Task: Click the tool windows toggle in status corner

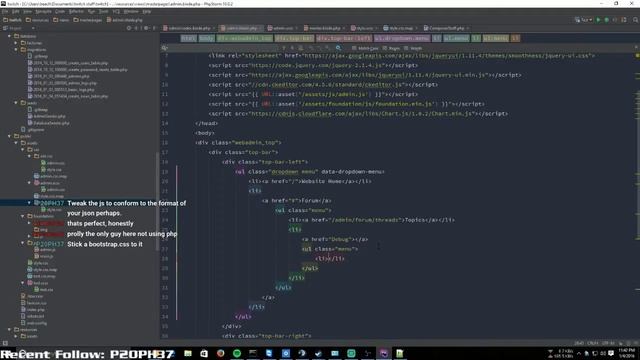Action: 5,343
